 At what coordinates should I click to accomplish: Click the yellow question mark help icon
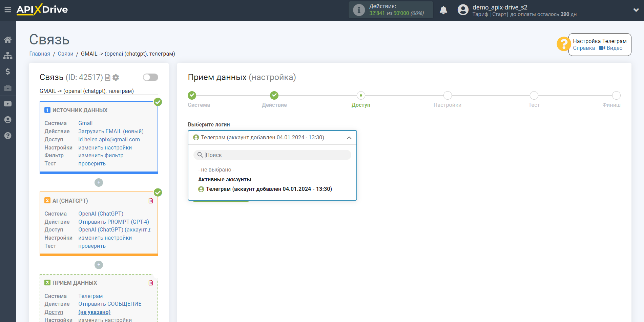pyautogui.click(x=564, y=44)
